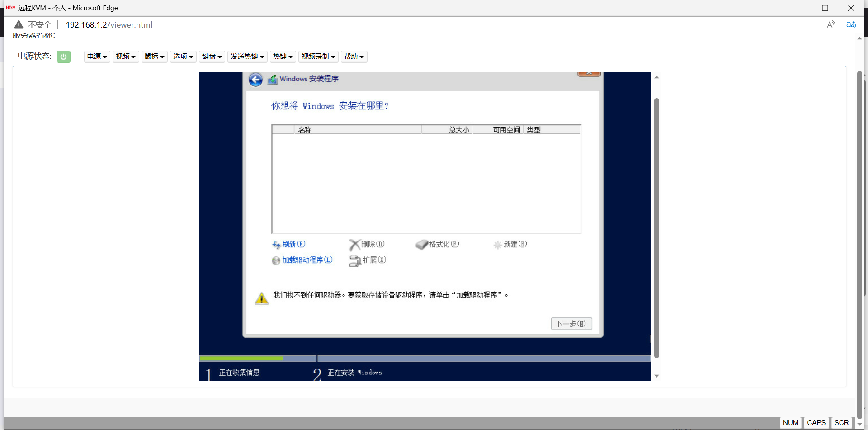Click the KVM viewer scroll up arrow
This screenshot has width=868, height=430.
[x=656, y=77]
